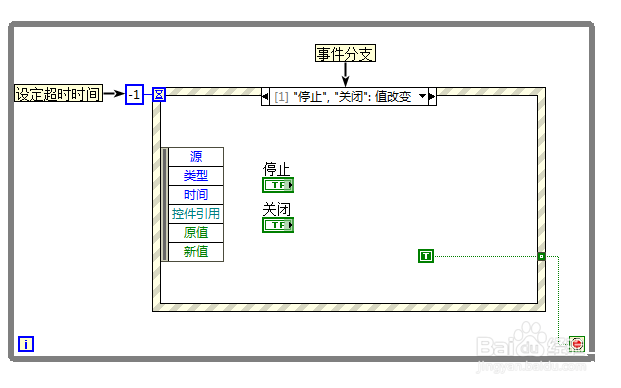Click the timeout hourglass terminal
Image resolution: width=621 pixels, height=388 pixels.
tap(159, 95)
